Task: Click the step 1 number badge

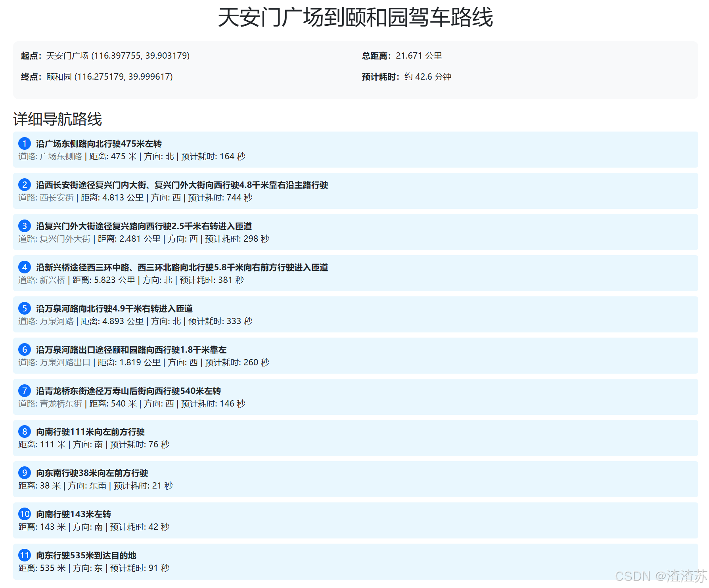Action: [x=25, y=143]
